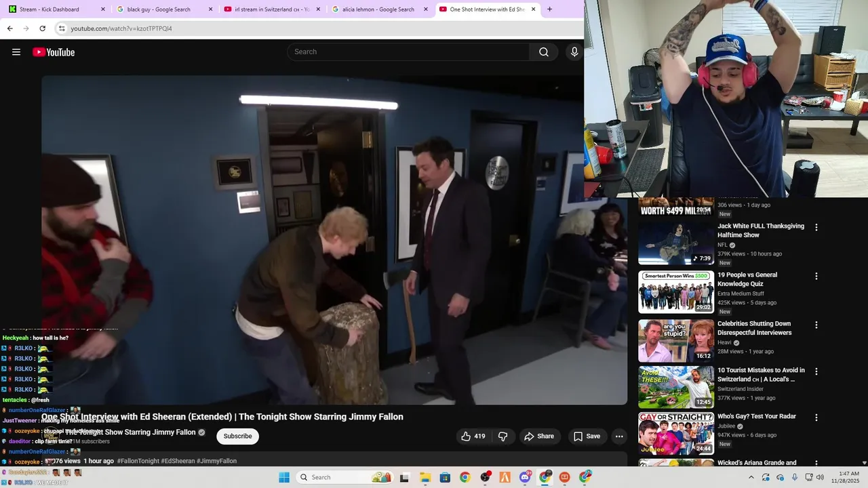
Task: Click the #FallonTonight hashtag
Action: point(138,461)
